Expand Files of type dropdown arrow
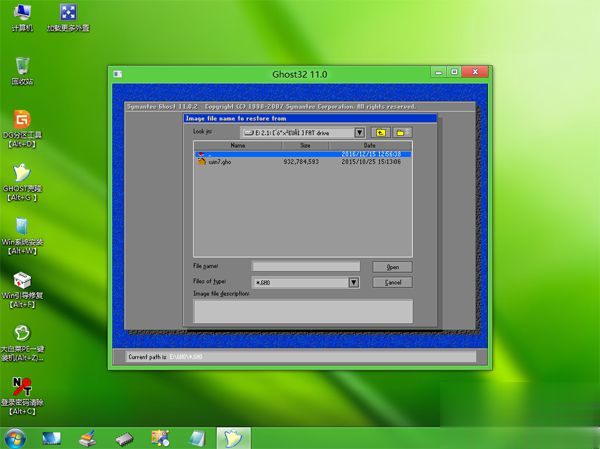 click(353, 283)
